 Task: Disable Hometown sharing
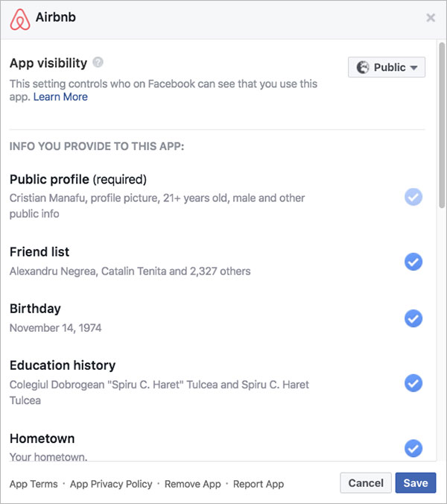pos(413,448)
